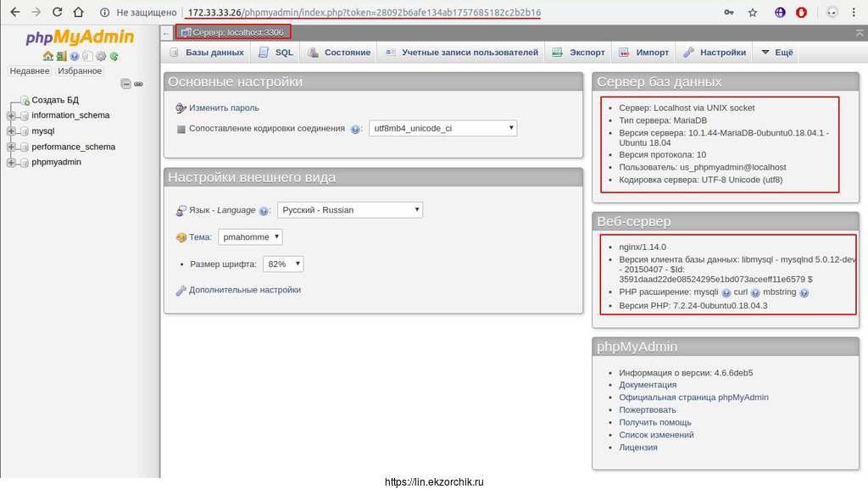The height and width of the screenshot is (489, 868).
Task: Open the Экспорт tab
Action: (579, 53)
